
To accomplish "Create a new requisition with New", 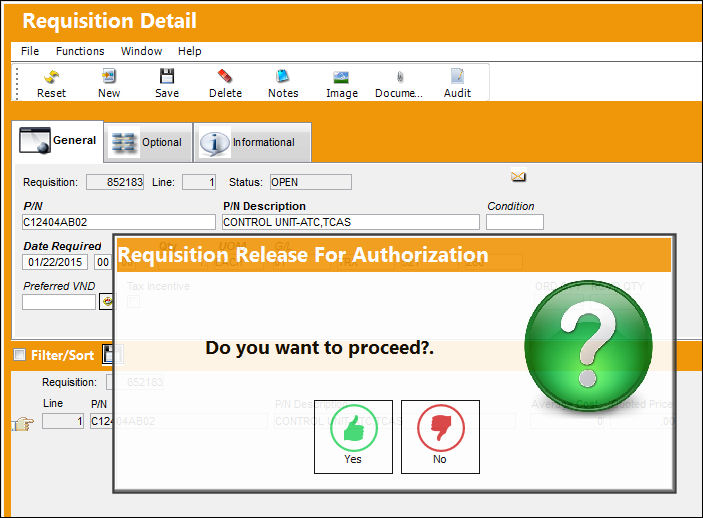I will (108, 83).
